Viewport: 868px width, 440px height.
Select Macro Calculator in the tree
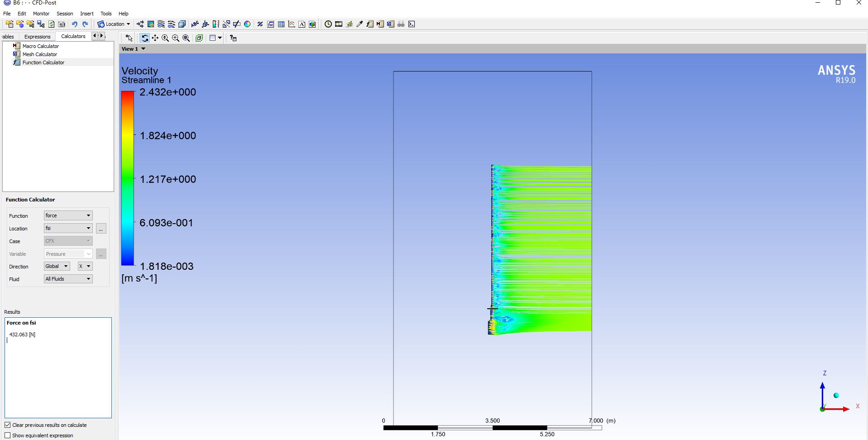click(40, 46)
